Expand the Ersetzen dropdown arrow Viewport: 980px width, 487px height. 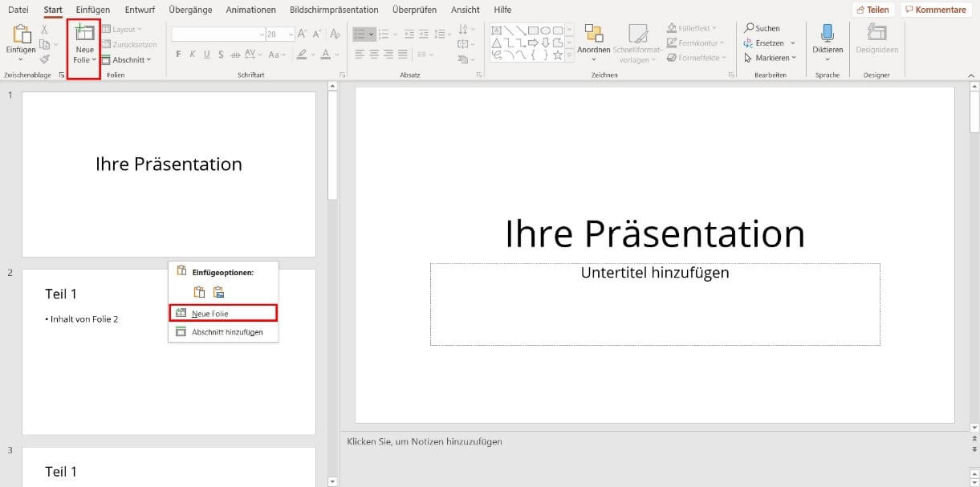coord(793,43)
